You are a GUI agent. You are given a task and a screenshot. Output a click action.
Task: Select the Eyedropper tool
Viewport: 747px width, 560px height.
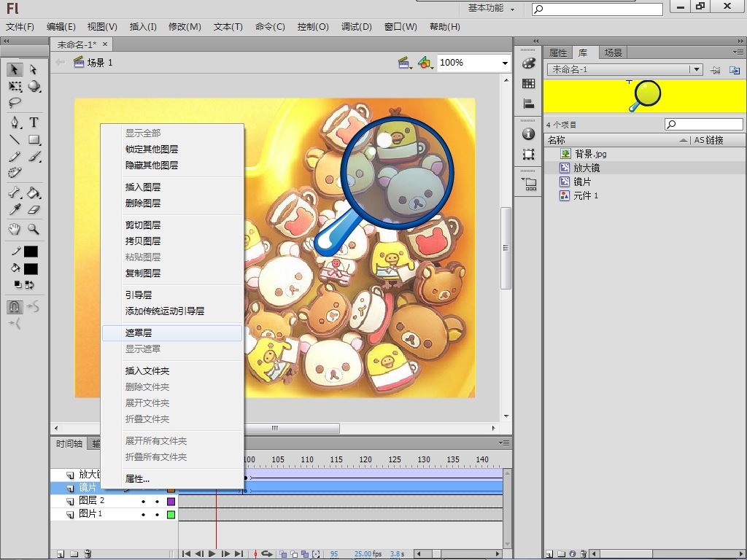click(15, 209)
